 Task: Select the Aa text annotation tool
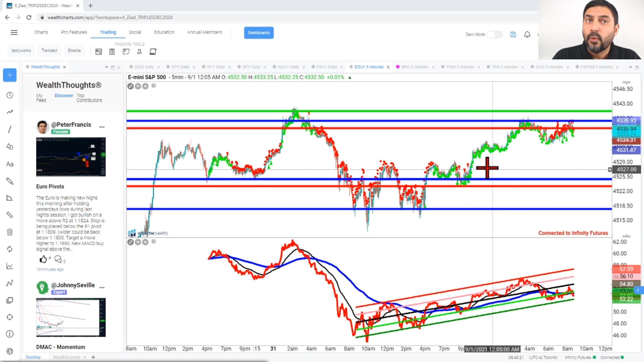point(10,164)
